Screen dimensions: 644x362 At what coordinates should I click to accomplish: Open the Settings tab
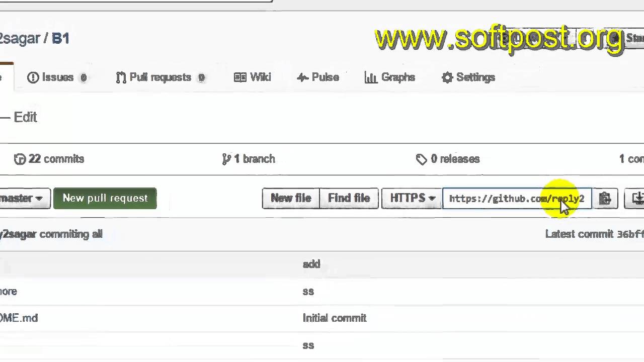[468, 77]
